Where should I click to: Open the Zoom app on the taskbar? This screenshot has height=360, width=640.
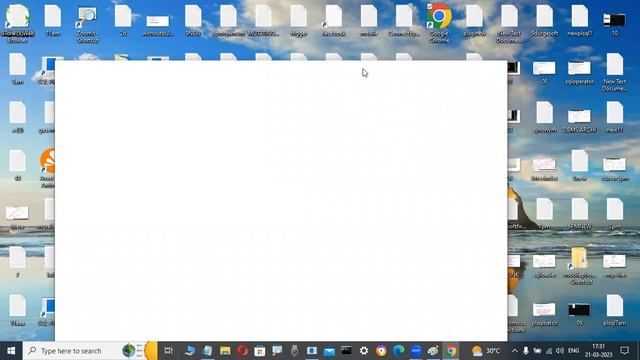pyautogui.click(x=416, y=351)
